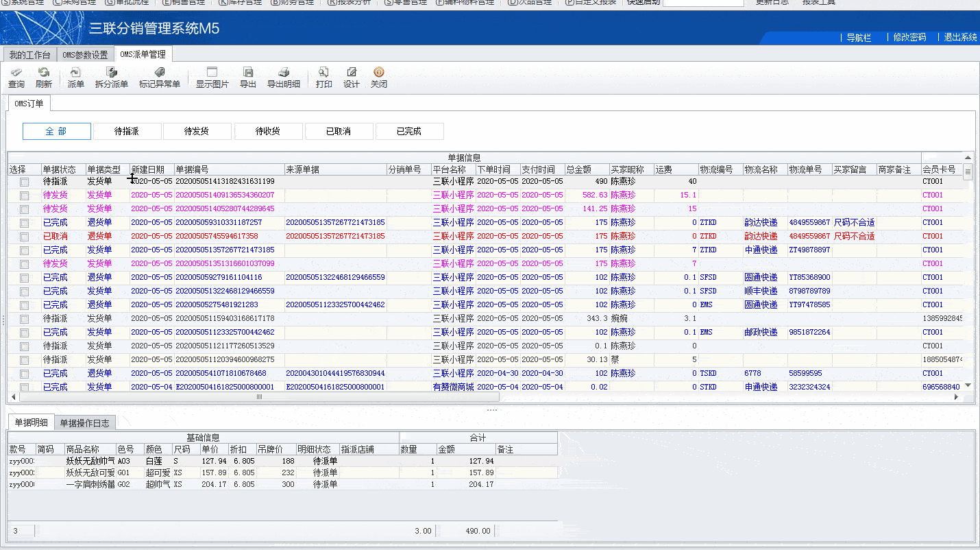980x550 pixels.
Task: Tick checkbox for order 2020050514131824316311199
Action: tap(25, 182)
